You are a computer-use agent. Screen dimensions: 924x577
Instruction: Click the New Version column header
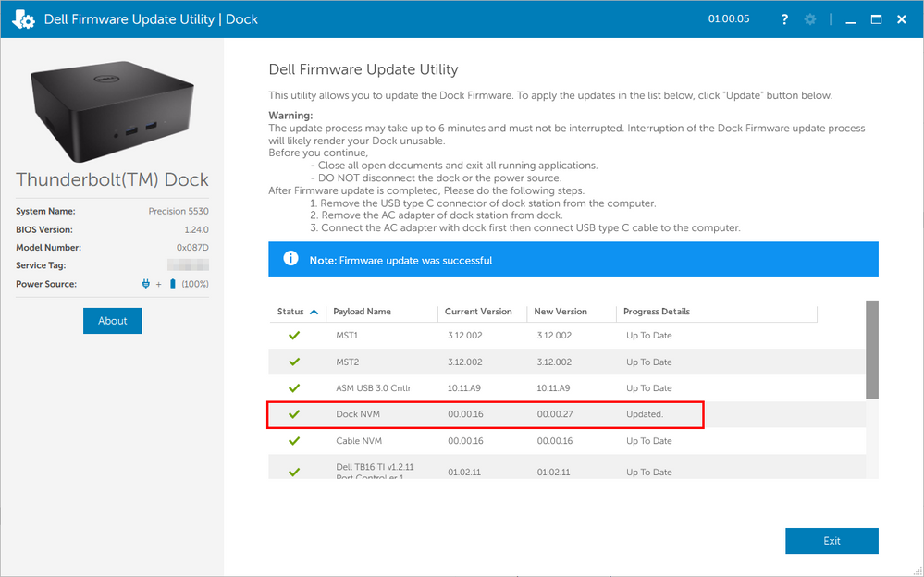pyautogui.click(x=561, y=312)
